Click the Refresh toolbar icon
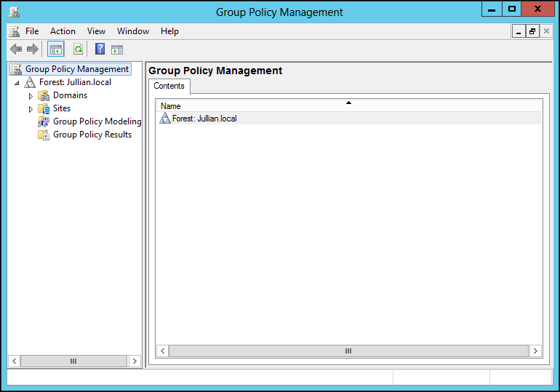Image resolution: width=560 pixels, height=392 pixels. [x=78, y=49]
